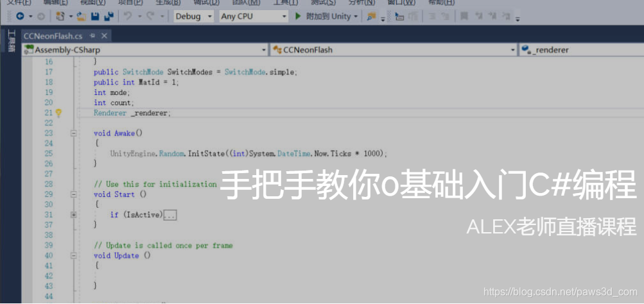
Task: Open the Navigate Backward history dropdown
Action: [30, 17]
